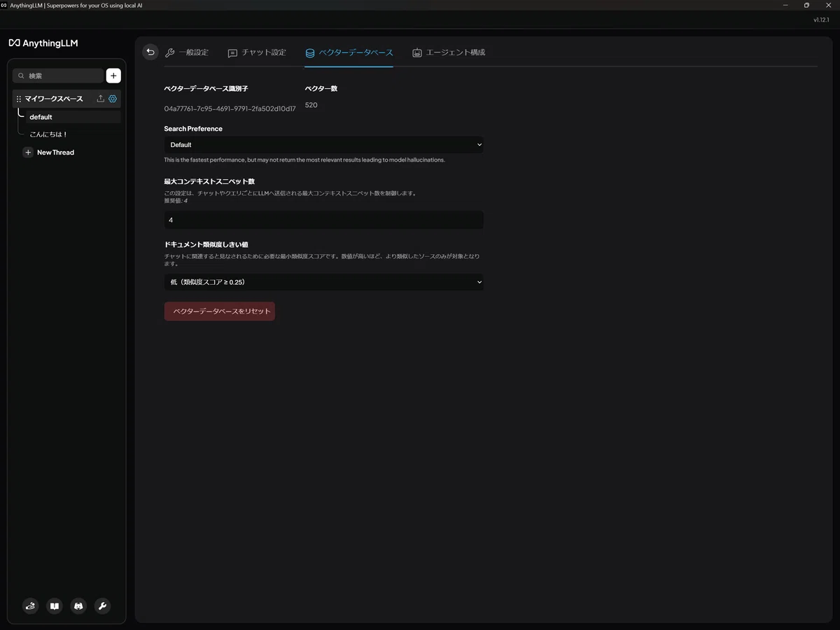Click the vector database identifier 04a77761 text
The image size is (840, 630).
(230, 108)
